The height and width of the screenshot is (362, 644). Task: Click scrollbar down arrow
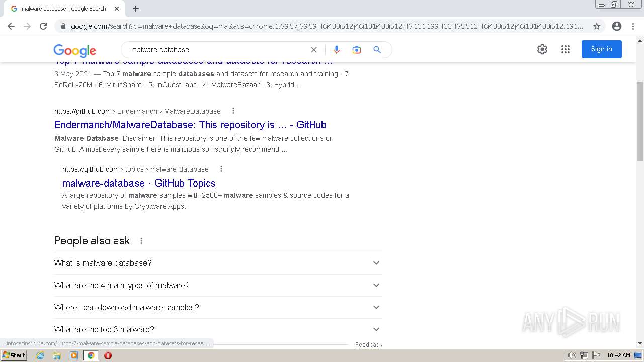point(640,343)
